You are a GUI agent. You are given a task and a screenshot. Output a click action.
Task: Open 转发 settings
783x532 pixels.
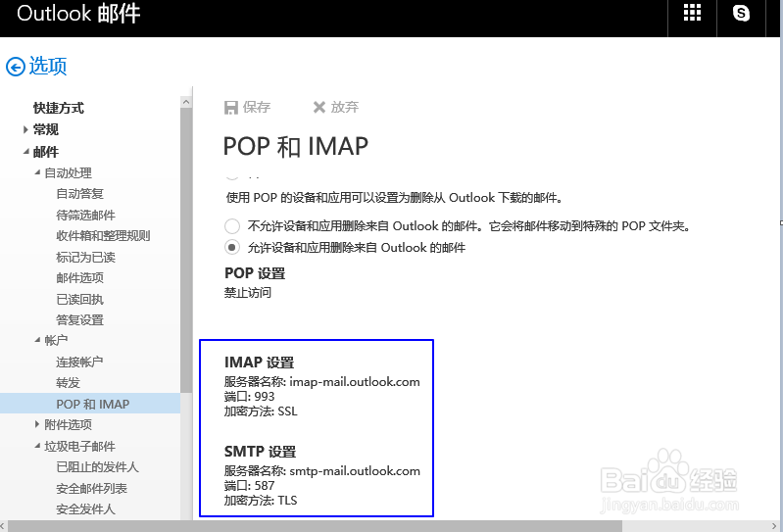click(68, 383)
